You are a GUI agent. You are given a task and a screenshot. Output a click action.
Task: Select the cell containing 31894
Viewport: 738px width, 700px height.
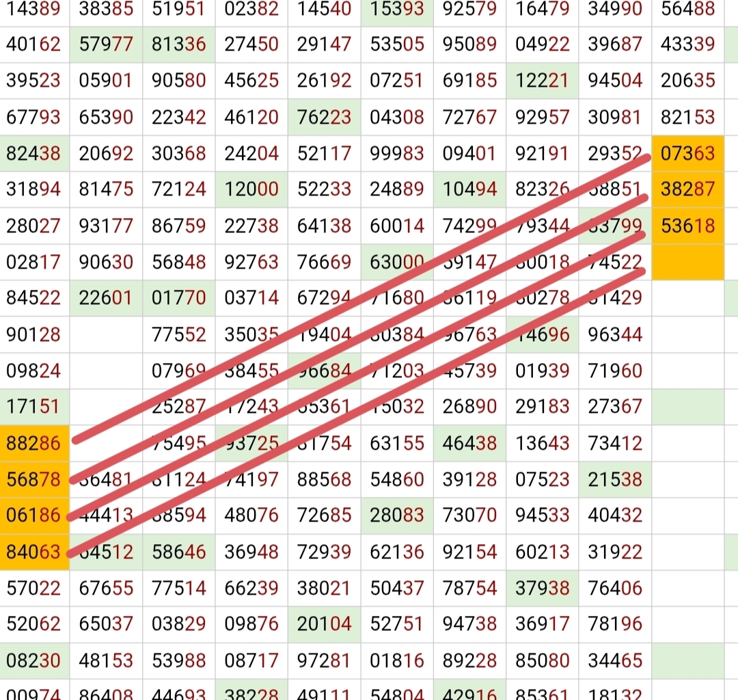coord(33,189)
